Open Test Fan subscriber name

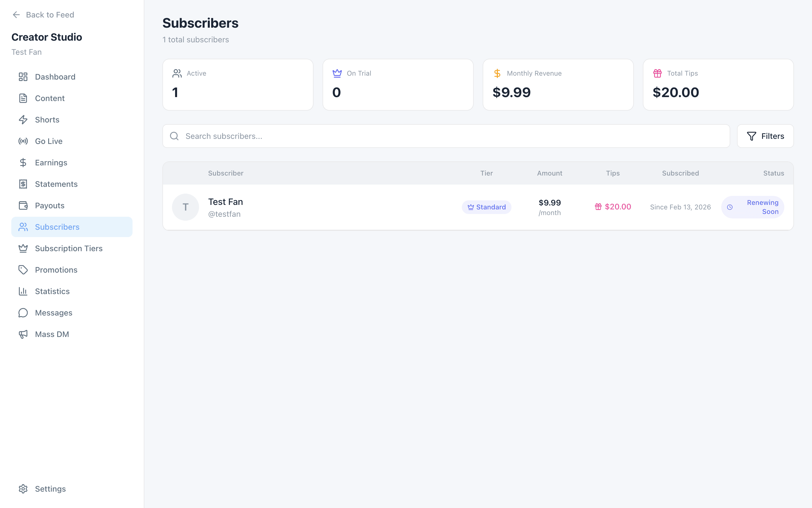point(226,202)
